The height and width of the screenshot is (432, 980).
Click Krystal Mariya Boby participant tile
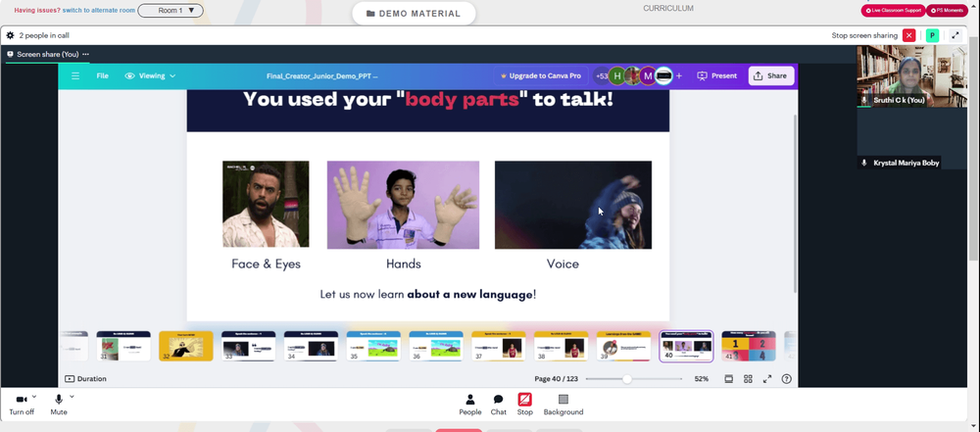point(911,138)
